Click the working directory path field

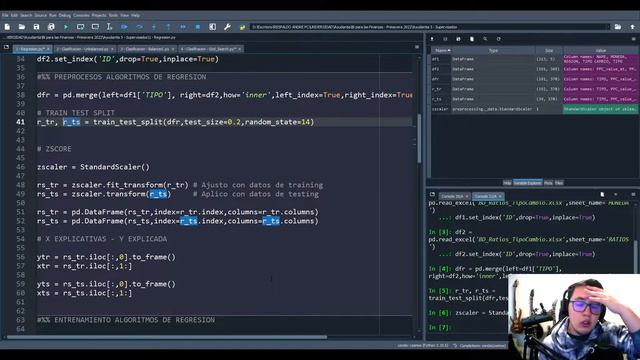[x=429, y=27]
